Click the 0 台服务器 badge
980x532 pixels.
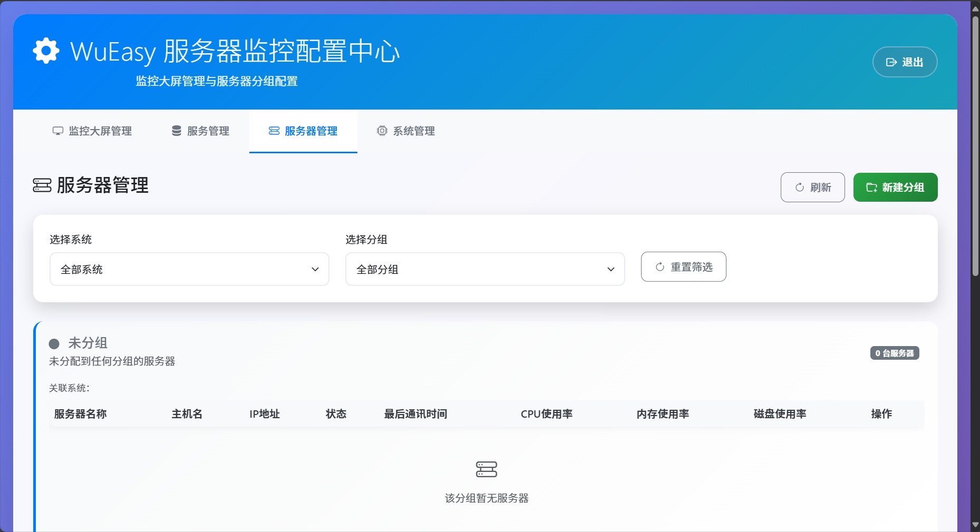click(895, 353)
